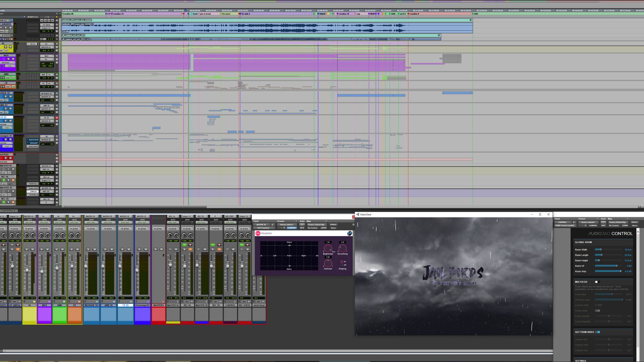Image resolution: width=644 pixels, height=362 pixels.
Task: Open factory default preset dropdown in Visualiser
Action: pos(287,225)
